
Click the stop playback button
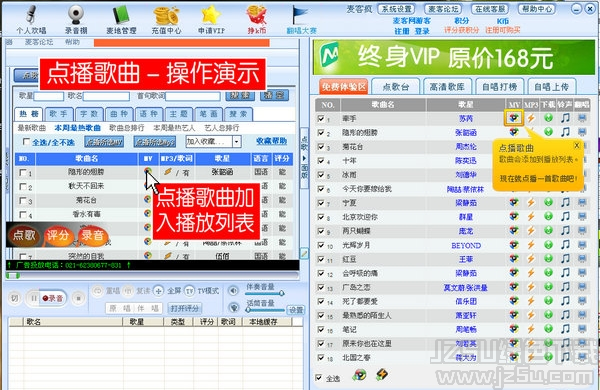click(x=78, y=298)
